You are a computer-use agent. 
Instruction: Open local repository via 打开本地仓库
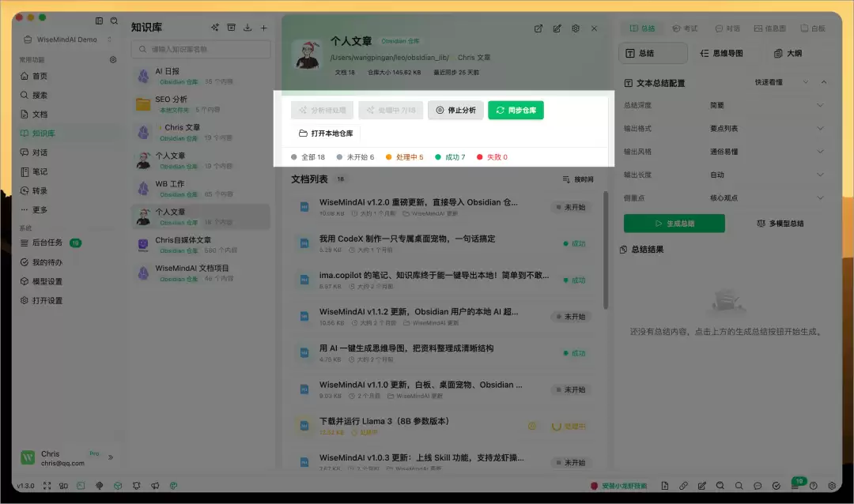tap(326, 134)
